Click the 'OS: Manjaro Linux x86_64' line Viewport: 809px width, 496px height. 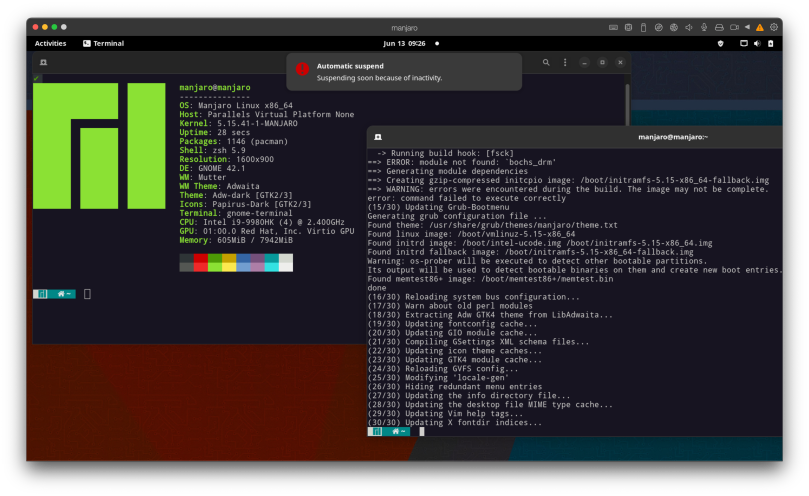(236, 105)
